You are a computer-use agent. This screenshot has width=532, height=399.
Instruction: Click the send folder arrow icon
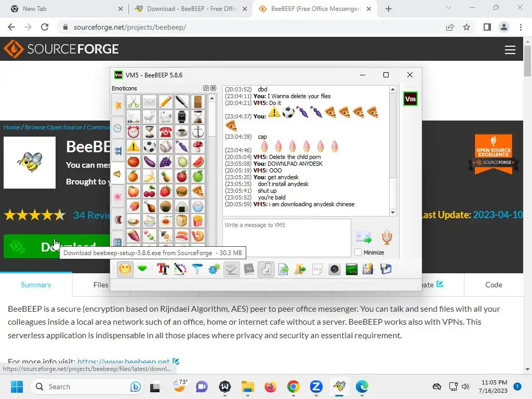[300, 270]
